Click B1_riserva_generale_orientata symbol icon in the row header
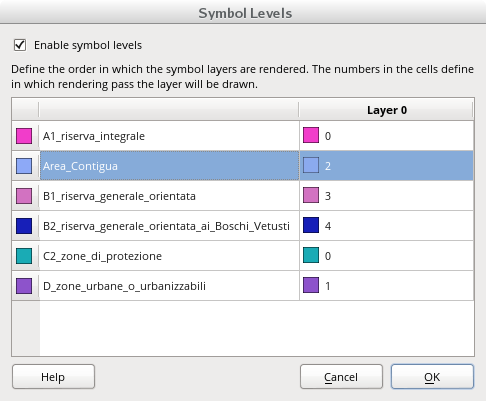Image resolution: width=486 pixels, height=401 pixels. [24, 196]
